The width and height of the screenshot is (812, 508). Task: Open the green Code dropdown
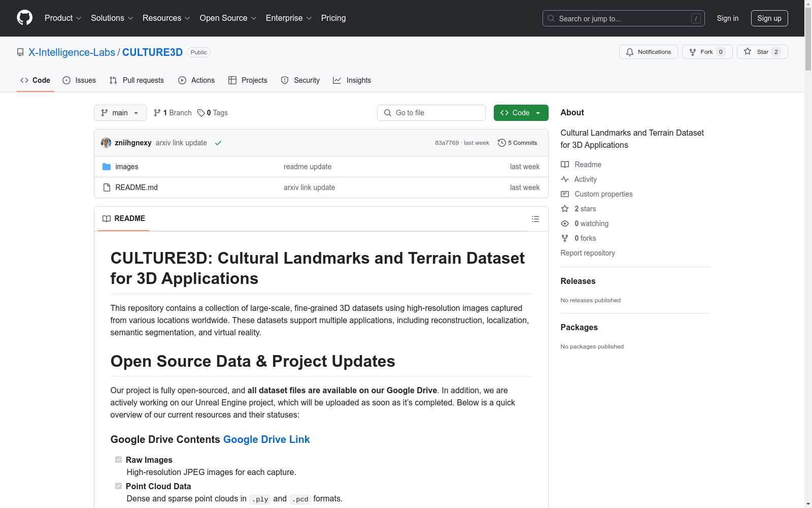(521, 113)
